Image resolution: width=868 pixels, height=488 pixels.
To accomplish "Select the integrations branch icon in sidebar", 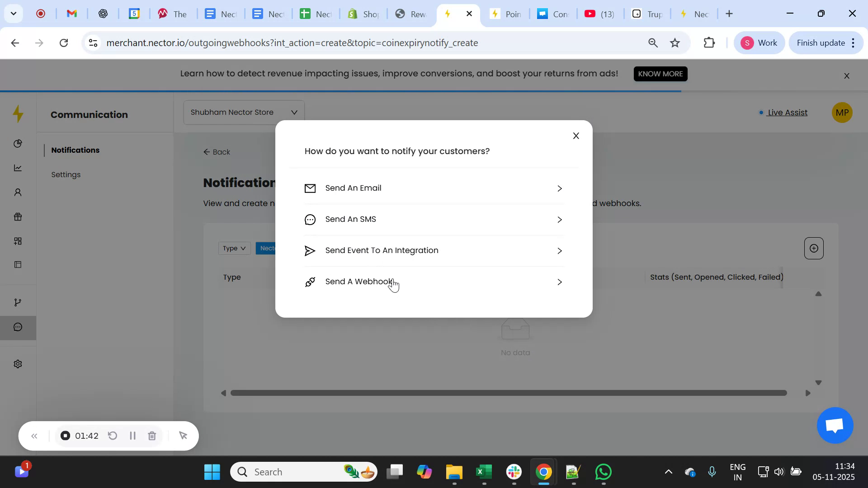I will click(x=18, y=302).
